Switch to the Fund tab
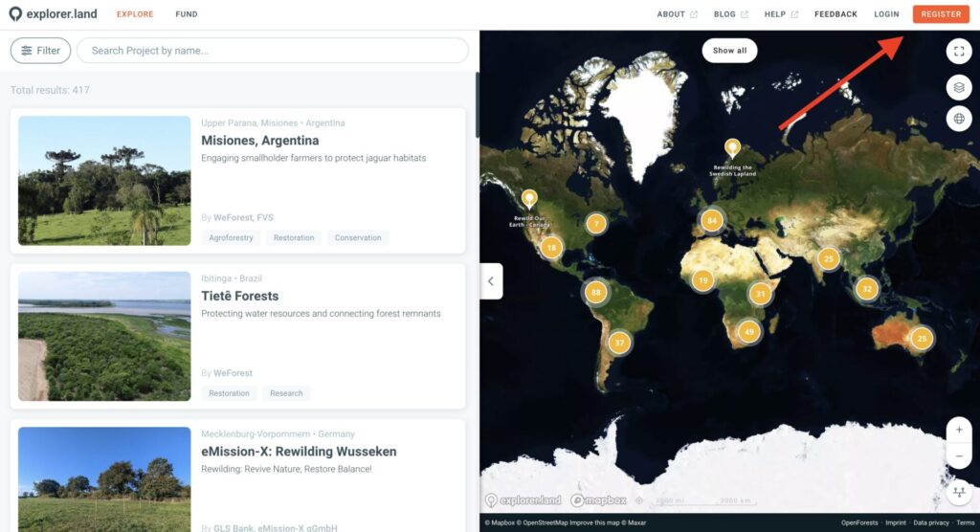980x532 pixels. (x=187, y=14)
